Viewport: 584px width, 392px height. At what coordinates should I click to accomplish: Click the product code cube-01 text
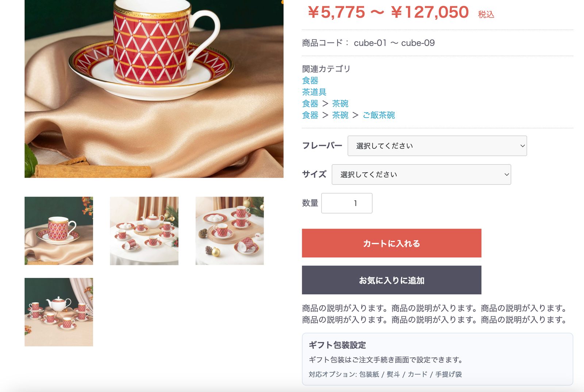tap(369, 43)
